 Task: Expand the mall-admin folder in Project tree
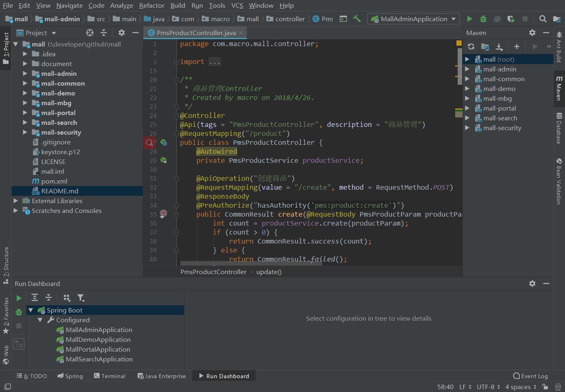pos(25,73)
